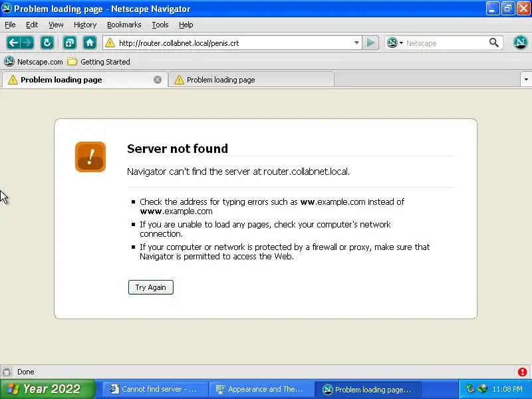532x399 pixels.
Task: Click the green Go arrow button
Action: (370, 43)
